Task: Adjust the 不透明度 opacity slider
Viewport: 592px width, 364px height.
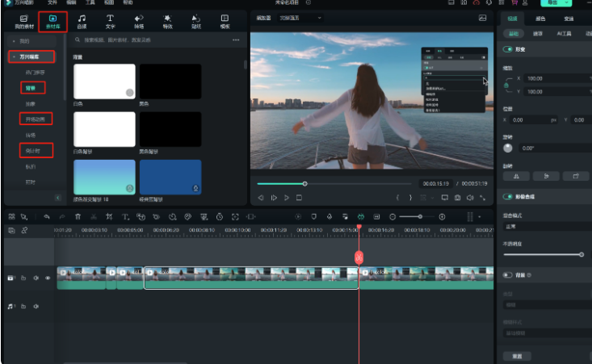Action: (x=581, y=254)
